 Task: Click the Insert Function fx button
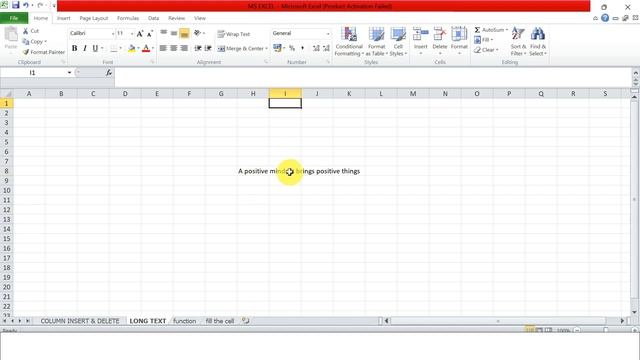pyautogui.click(x=109, y=73)
